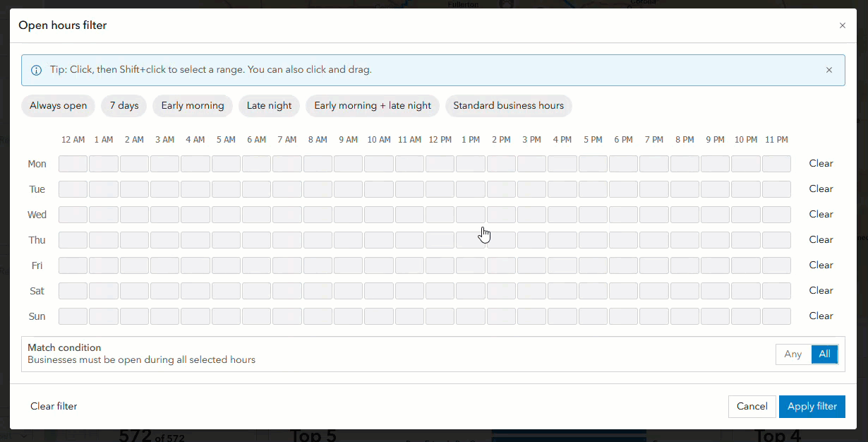Clear the Wed row

click(x=821, y=214)
